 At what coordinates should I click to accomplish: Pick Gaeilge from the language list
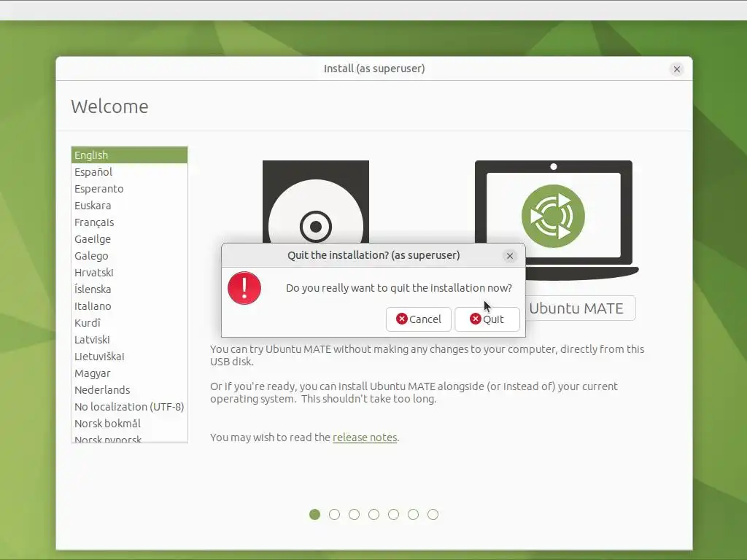click(x=129, y=239)
